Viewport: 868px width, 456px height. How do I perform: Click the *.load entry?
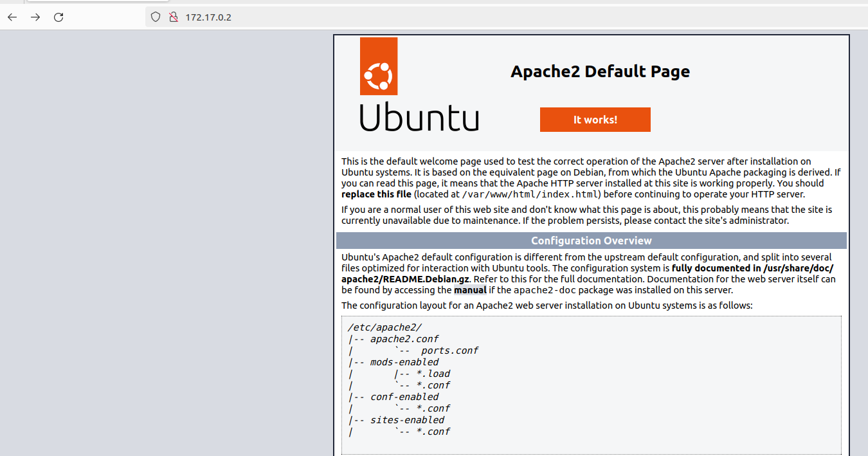click(x=433, y=374)
